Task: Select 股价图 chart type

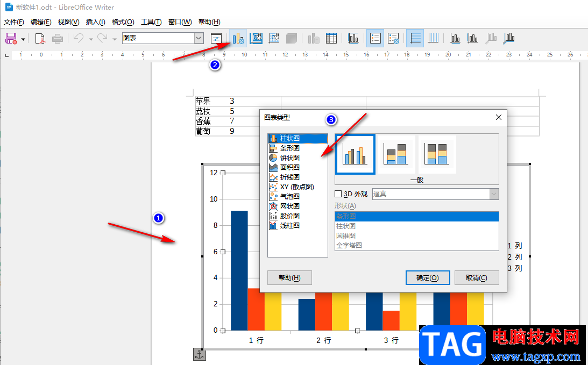Action: (x=297, y=216)
